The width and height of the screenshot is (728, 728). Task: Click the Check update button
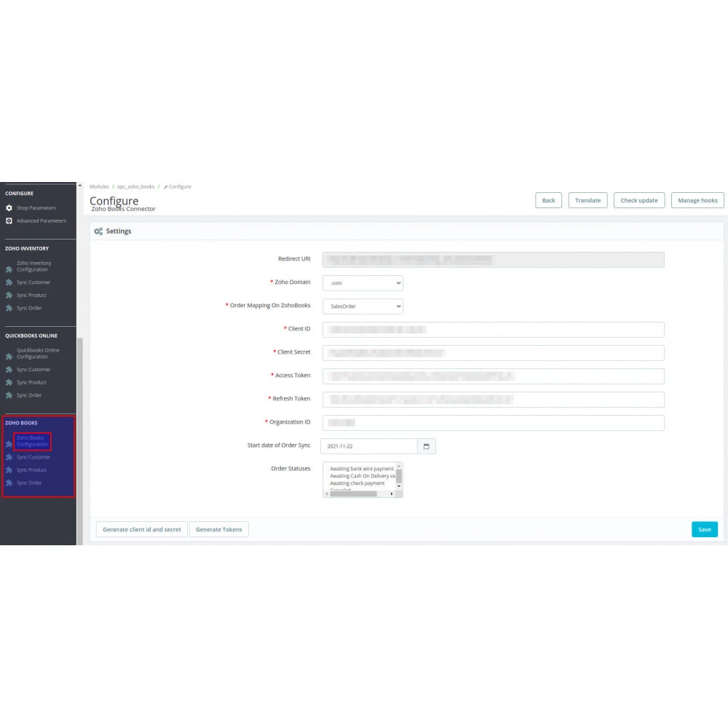639,200
